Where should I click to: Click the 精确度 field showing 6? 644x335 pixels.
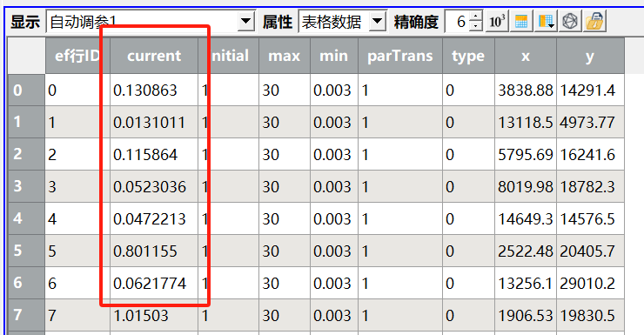click(458, 22)
